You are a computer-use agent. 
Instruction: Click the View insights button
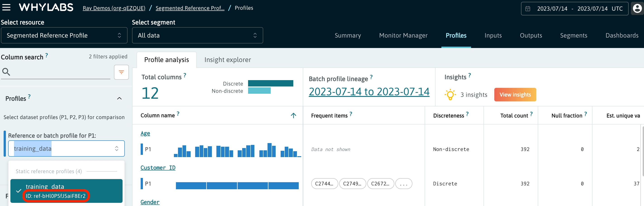[515, 95]
